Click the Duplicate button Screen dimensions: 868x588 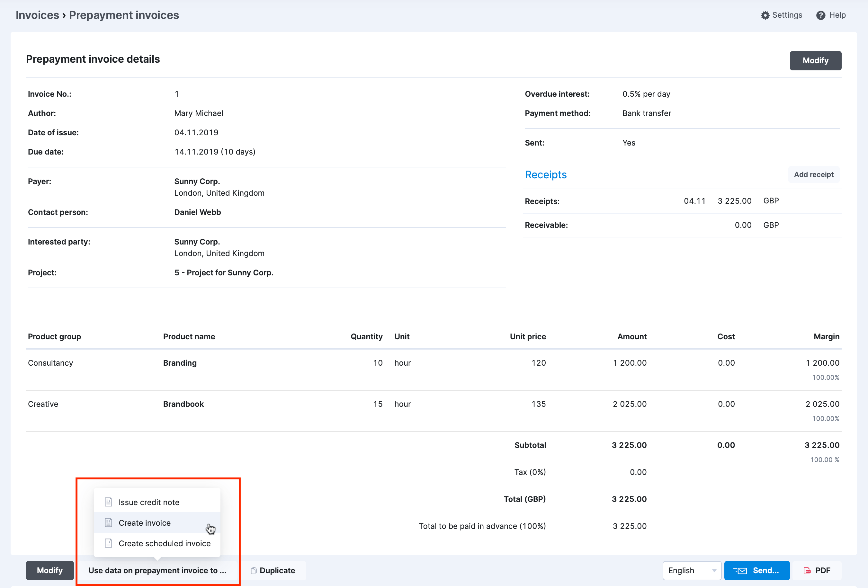[278, 570]
